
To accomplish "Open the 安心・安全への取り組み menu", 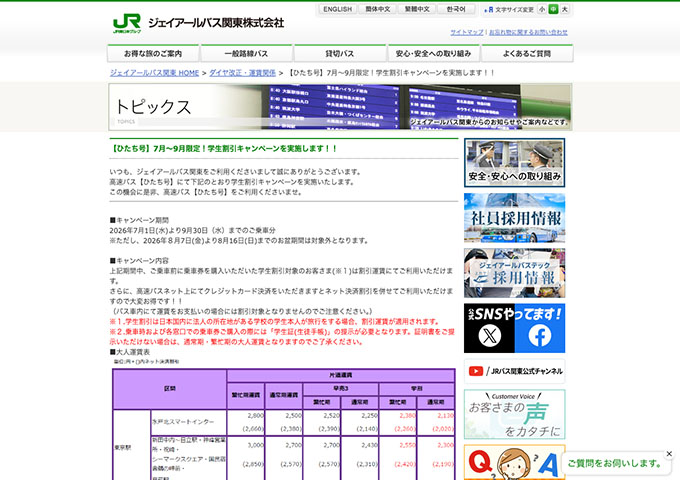I will (x=433, y=53).
